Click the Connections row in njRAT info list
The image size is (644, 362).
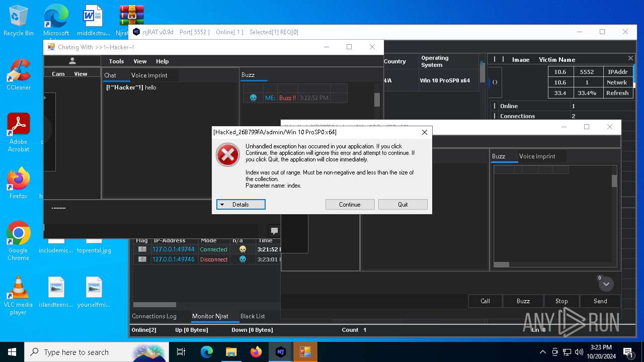[562, 116]
